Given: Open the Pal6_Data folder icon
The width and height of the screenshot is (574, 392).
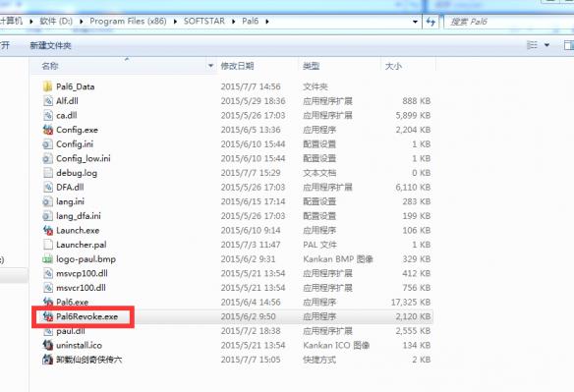Looking at the screenshot, I should tap(47, 86).
